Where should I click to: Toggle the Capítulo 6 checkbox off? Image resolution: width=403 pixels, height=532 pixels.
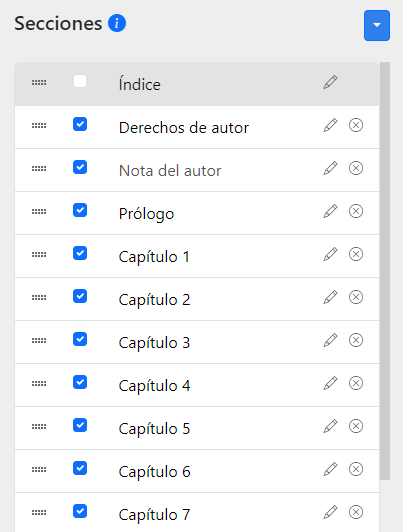pyautogui.click(x=80, y=468)
